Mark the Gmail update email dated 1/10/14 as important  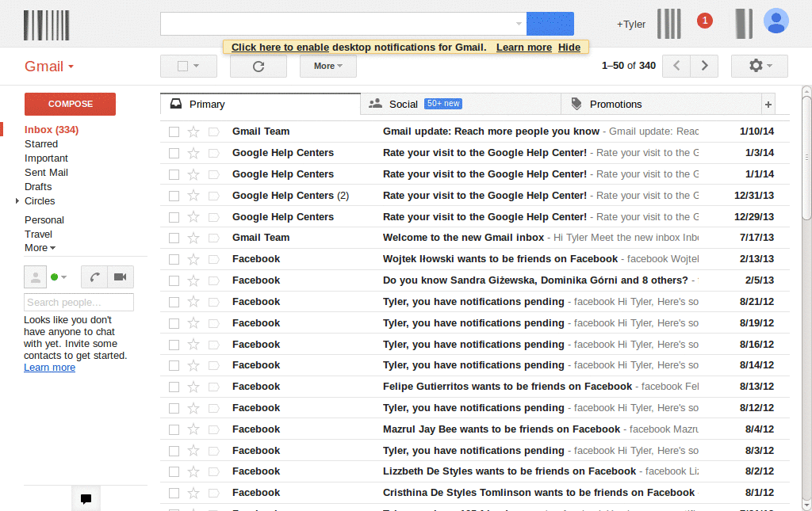(214, 132)
